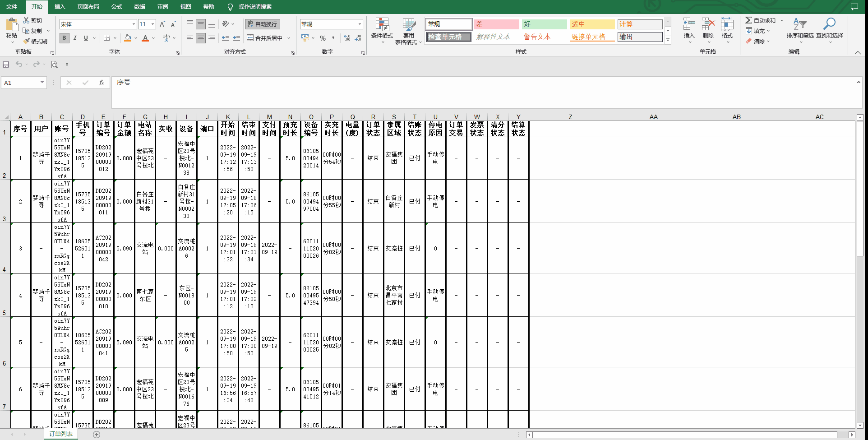
Task: Apply comma style number format
Action: click(x=333, y=38)
